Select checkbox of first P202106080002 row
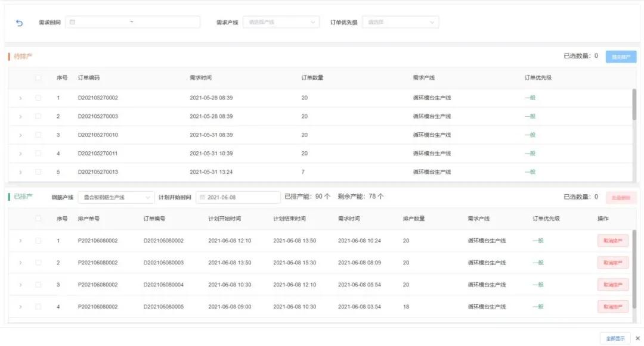The width and height of the screenshot is (644, 346). (37, 241)
